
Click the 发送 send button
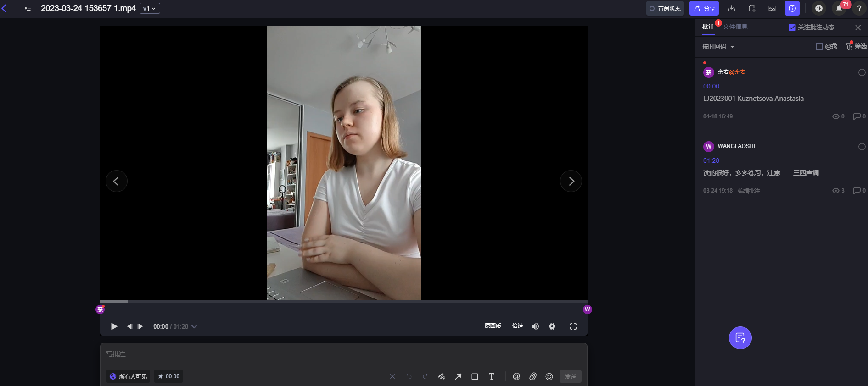(571, 376)
